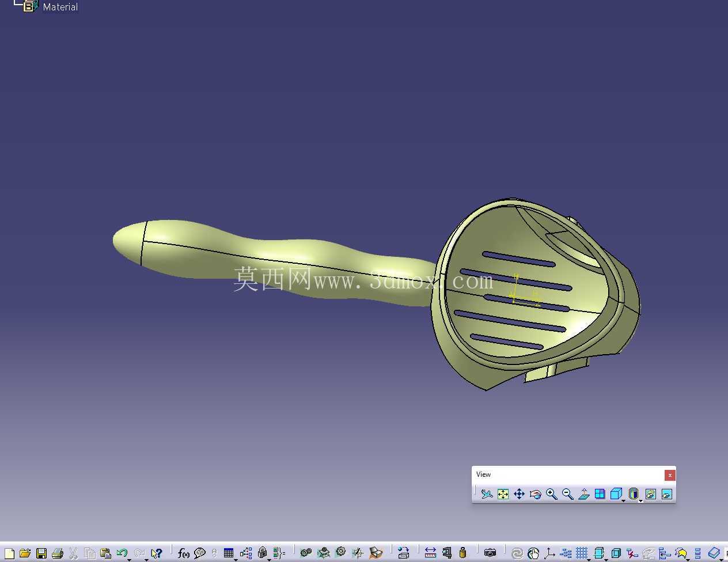This screenshot has width=728, height=562.
Task: Click the grid work support icon
Action: click(x=582, y=553)
